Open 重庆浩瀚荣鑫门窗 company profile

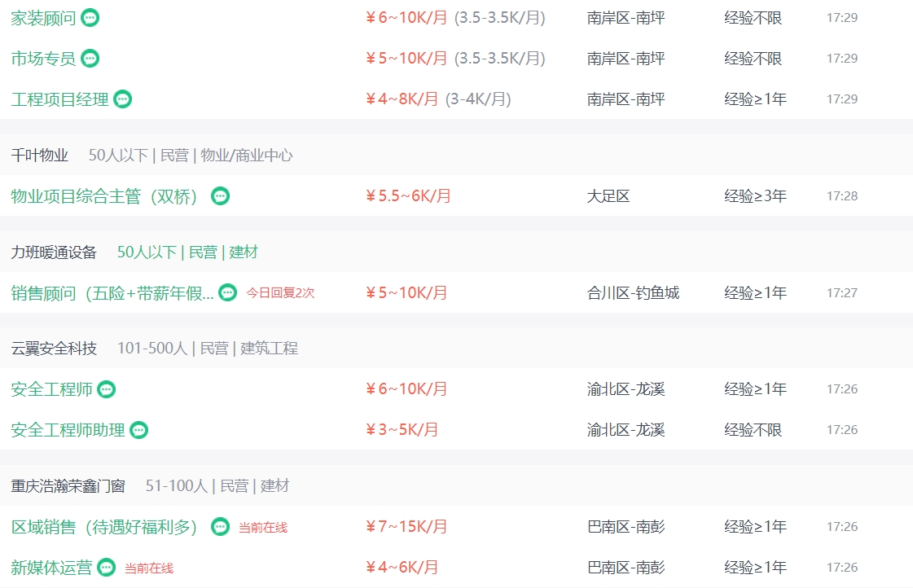point(68,486)
